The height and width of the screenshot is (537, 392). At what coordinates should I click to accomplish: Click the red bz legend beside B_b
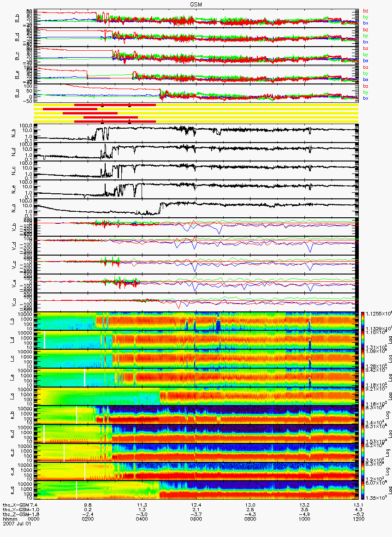[365, 11]
